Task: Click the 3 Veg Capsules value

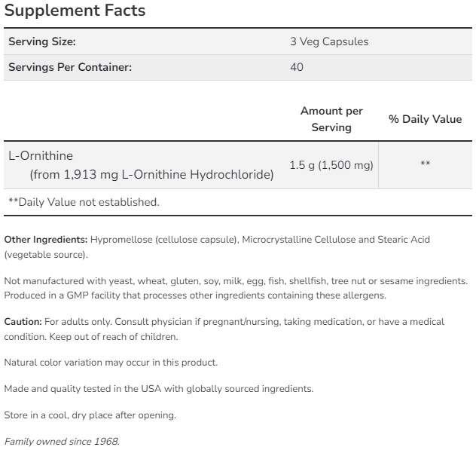Action: (x=329, y=41)
